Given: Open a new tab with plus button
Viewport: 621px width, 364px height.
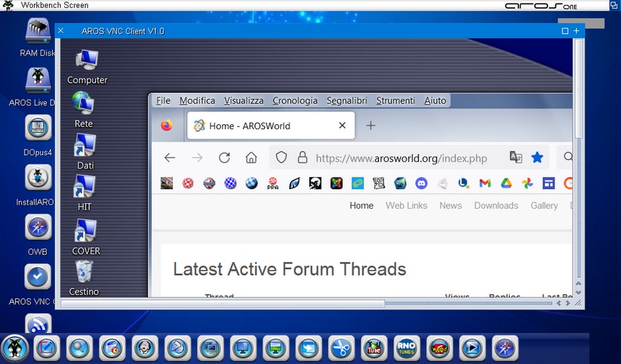Looking at the screenshot, I should (x=370, y=126).
